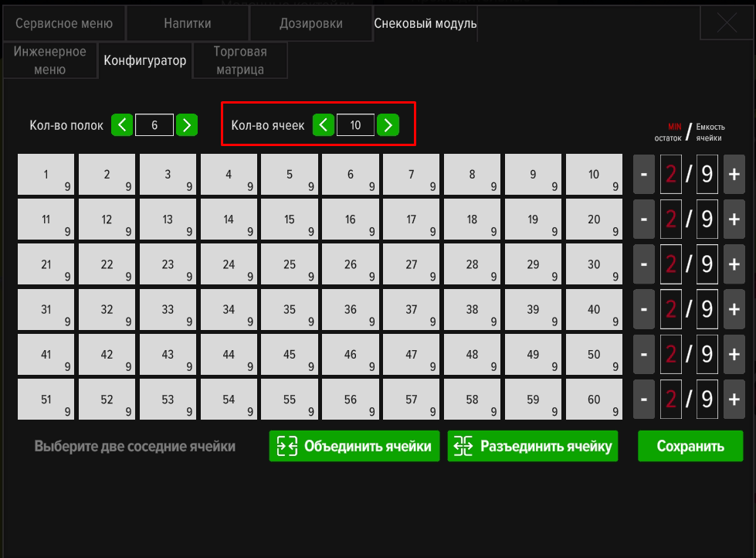Viewport: 756px width, 558px height.
Task: Close the service menu with X
Action: (727, 23)
